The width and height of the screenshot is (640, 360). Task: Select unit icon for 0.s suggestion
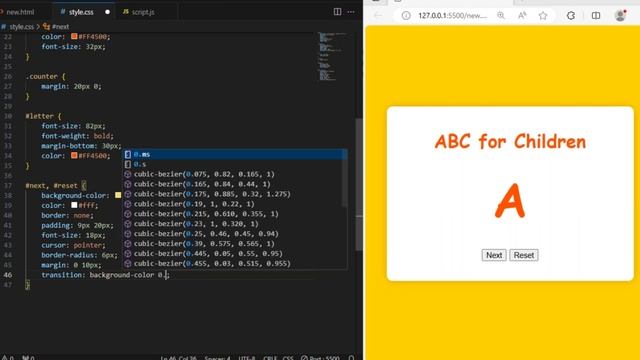pos(128,164)
